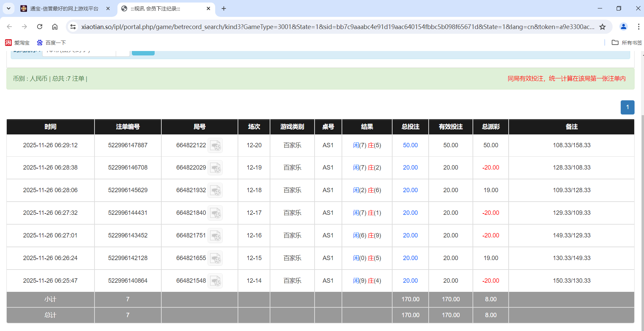Screen dimensions: 644x331
Task: Open a new browser tab
Action: click(223, 8)
